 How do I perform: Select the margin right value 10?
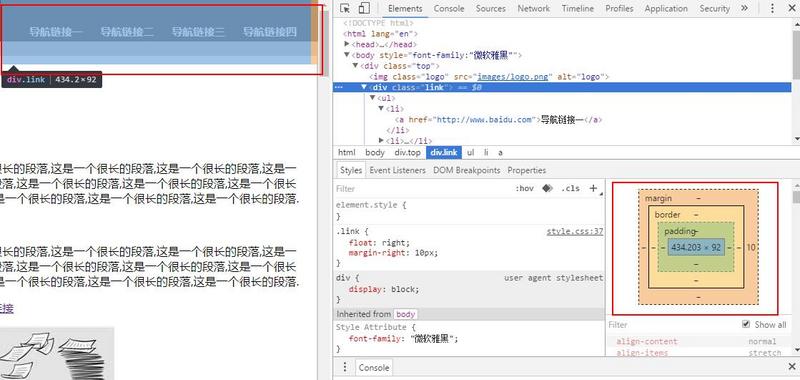click(751, 247)
